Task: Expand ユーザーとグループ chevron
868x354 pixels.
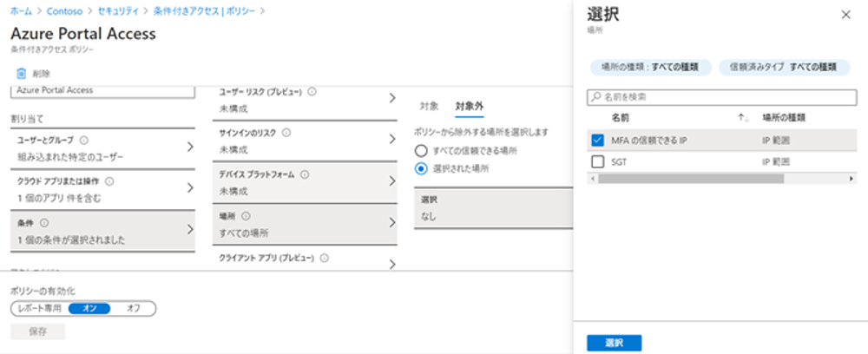Action: click(x=190, y=147)
